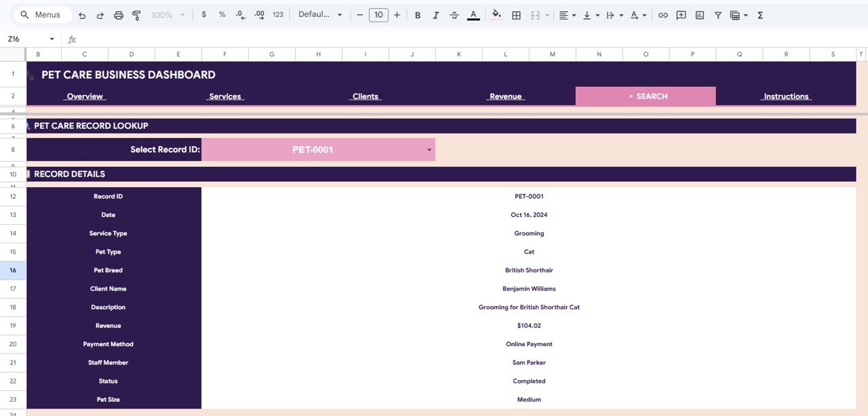
Task: Open the Menus search
Action: coord(42,14)
